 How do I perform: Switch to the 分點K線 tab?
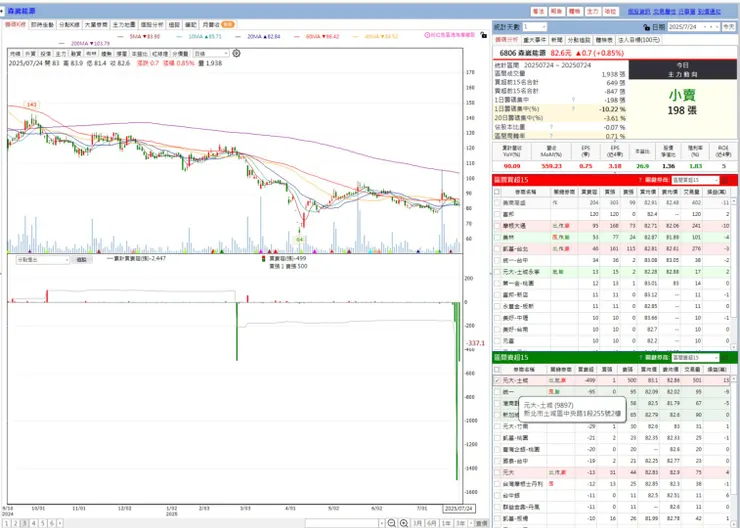point(69,25)
